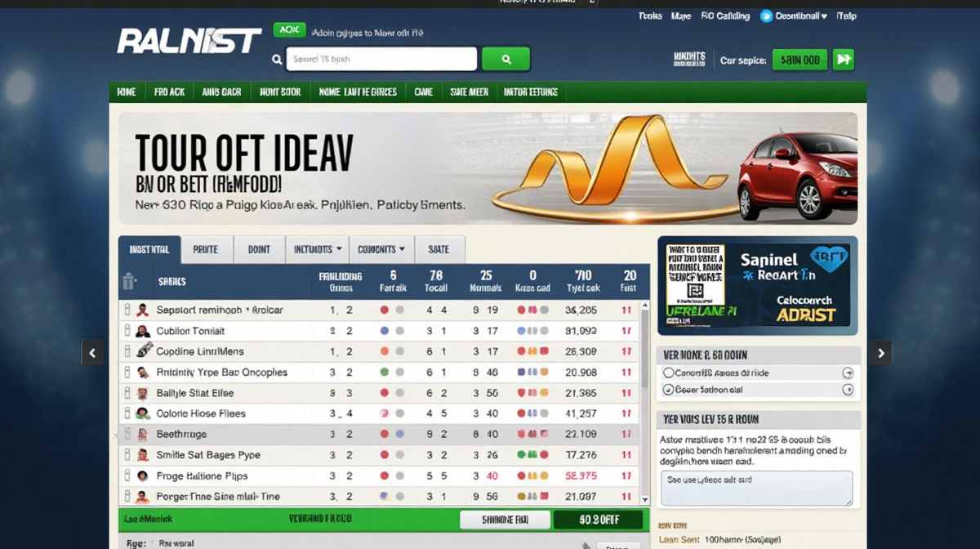This screenshot has width=980, height=549.
Task: Click the Mape link in top bar
Action: pos(680,16)
